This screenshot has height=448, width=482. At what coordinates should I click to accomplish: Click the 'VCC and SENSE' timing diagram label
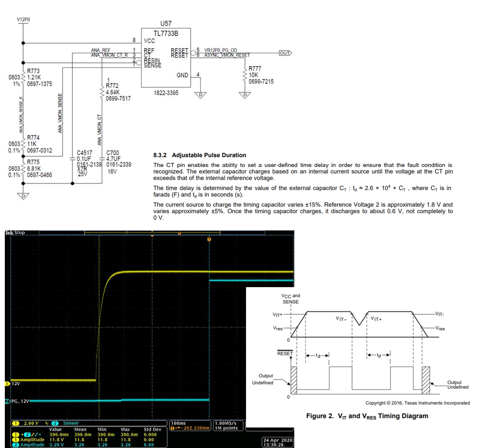click(291, 298)
